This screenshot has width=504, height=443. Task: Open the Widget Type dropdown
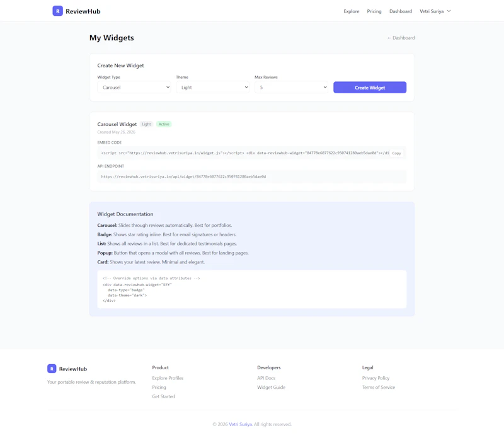coord(134,87)
